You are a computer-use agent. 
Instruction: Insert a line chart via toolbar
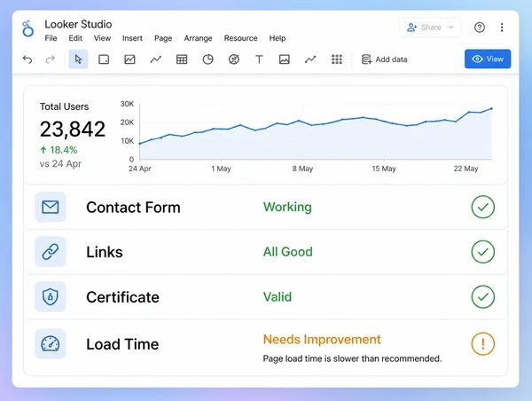156,59
